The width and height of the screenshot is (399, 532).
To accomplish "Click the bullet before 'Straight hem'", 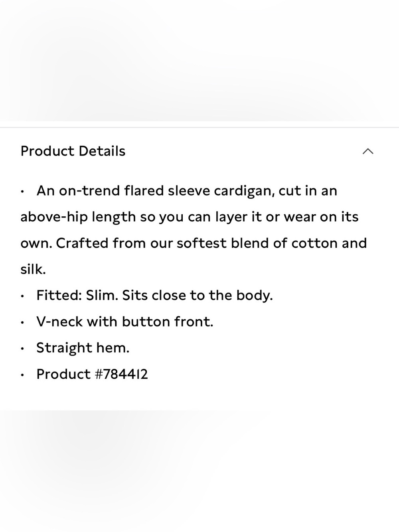I will [24, 349].
